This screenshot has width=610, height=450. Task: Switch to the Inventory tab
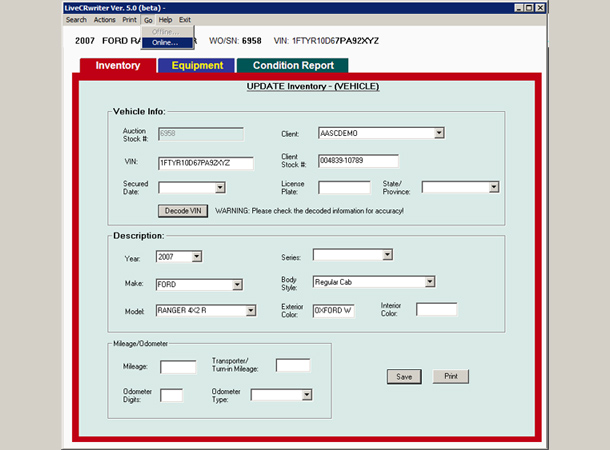pyautogui.click(x=118, y=65)
